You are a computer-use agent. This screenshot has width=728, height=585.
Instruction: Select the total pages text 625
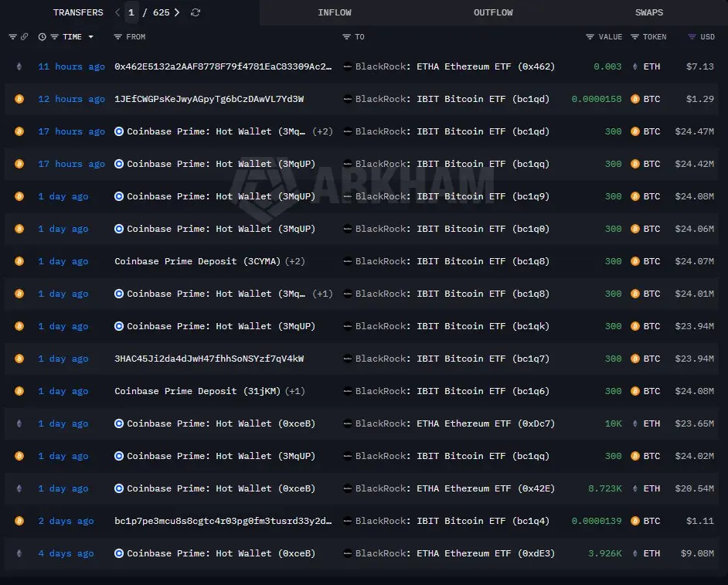(161, 12)
